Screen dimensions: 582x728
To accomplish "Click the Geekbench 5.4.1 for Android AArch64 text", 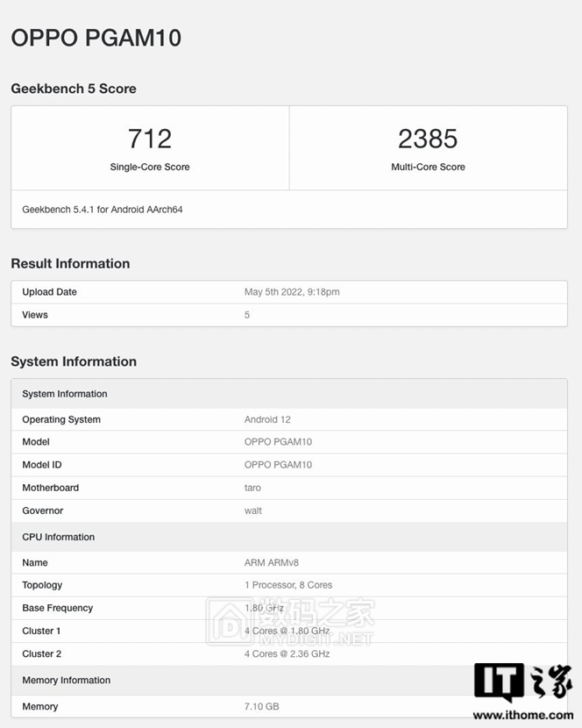I will pyautogui.click(x=103, y=210).
